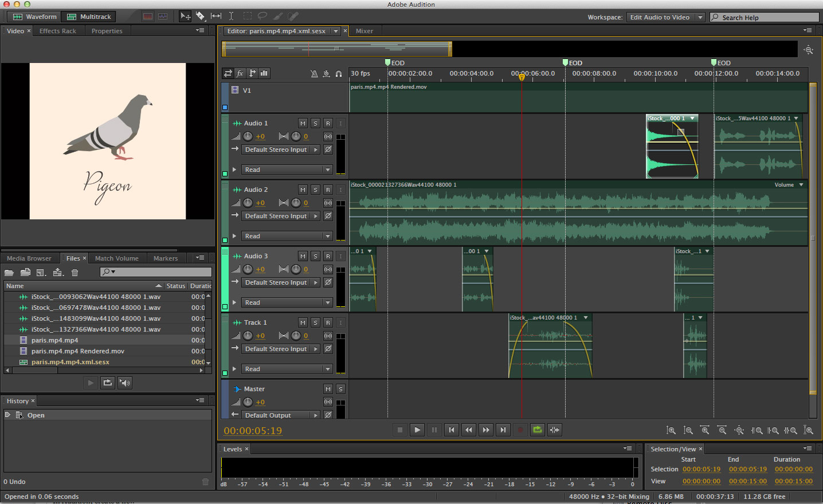The width and height of the screenshot is (823, 504).
Task: Click the Zoom In (Time) icon
Action: 705,430
